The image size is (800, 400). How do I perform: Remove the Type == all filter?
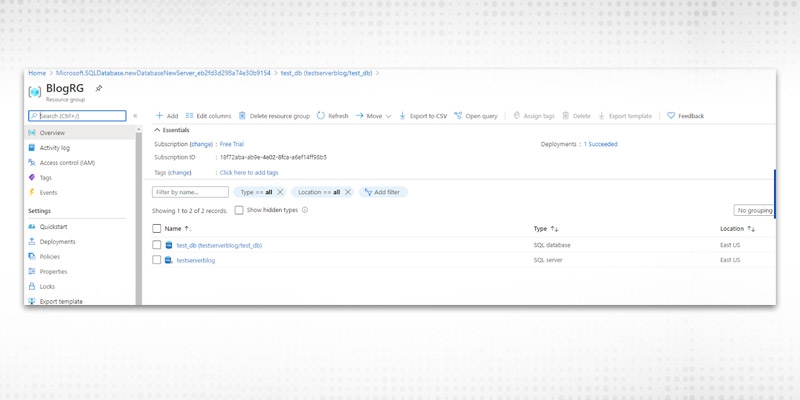coord(280,192)
